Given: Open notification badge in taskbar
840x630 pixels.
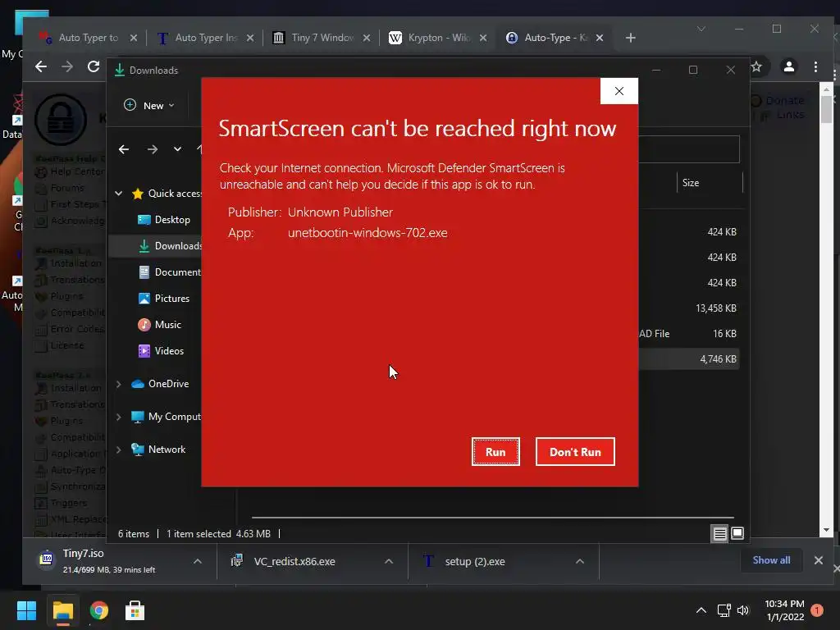Looking at the screenshot, I should [x=817, y=610].
